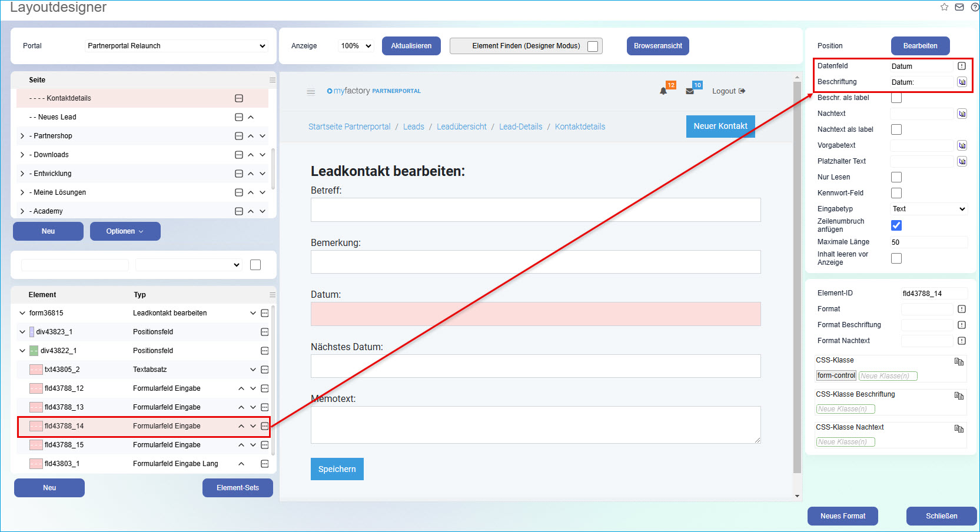
Task: Open the ellipsis menu for element fld43788_14
Action: 265,426
